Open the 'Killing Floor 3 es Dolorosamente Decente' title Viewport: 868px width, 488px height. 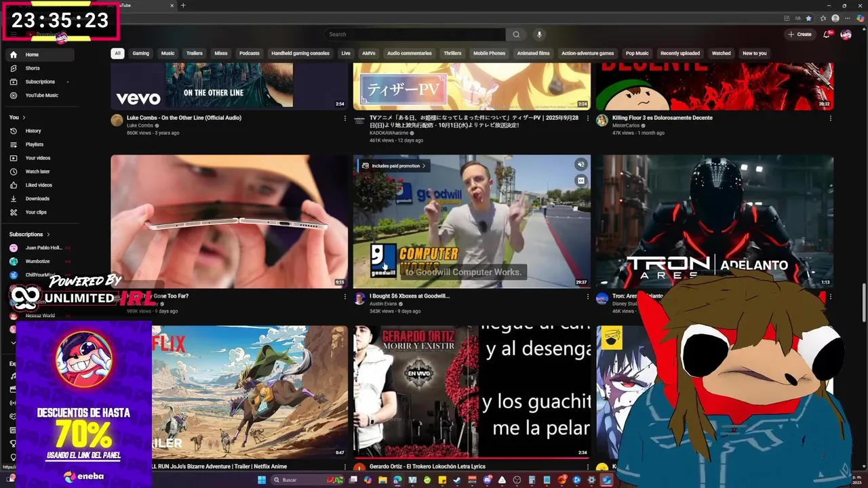pos(662,118)
